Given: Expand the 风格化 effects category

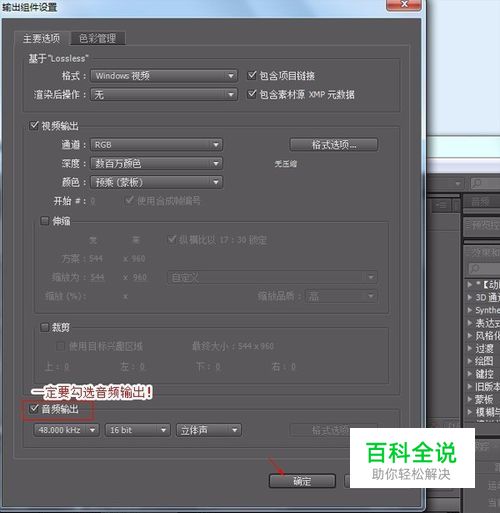Looking at the screenshot, I should pos(470,336).
